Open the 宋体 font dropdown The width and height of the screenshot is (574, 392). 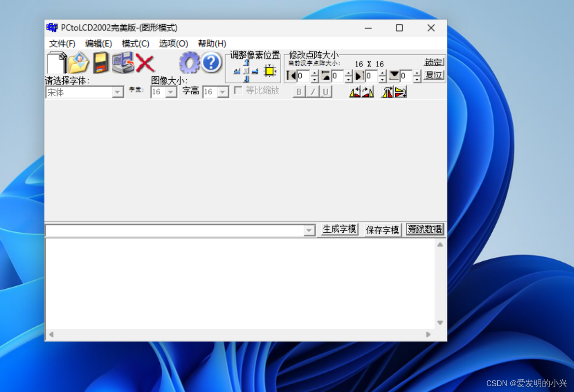click(x=117, y=92)
